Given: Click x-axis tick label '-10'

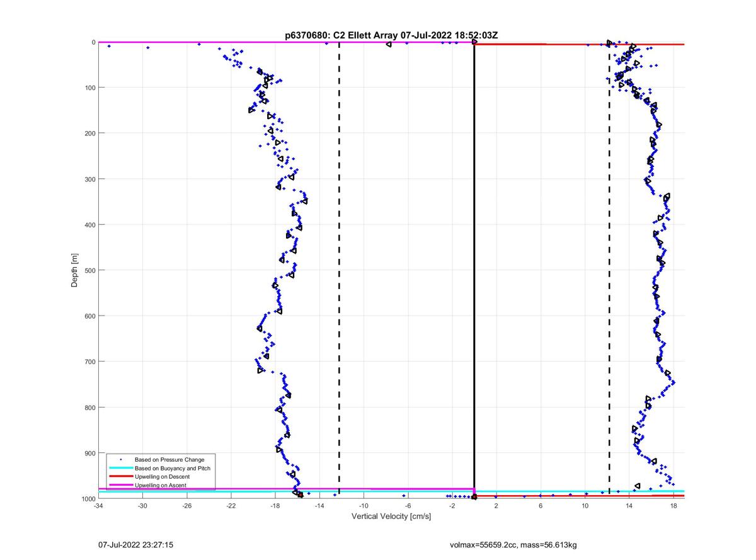Looking at the screenshot, I should click(364, 506).
